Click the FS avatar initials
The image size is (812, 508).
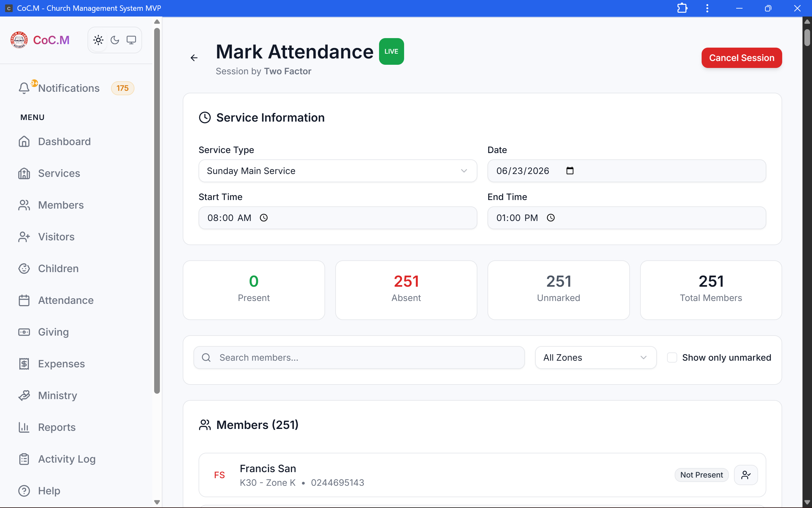coord(219,475)
